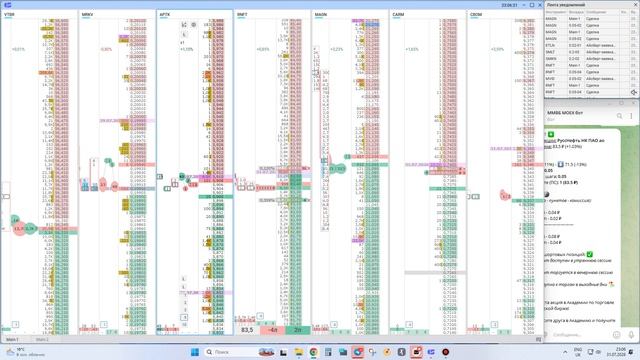Click the red record app taskbar icon

pyautogui.click(x=445, y=352)
